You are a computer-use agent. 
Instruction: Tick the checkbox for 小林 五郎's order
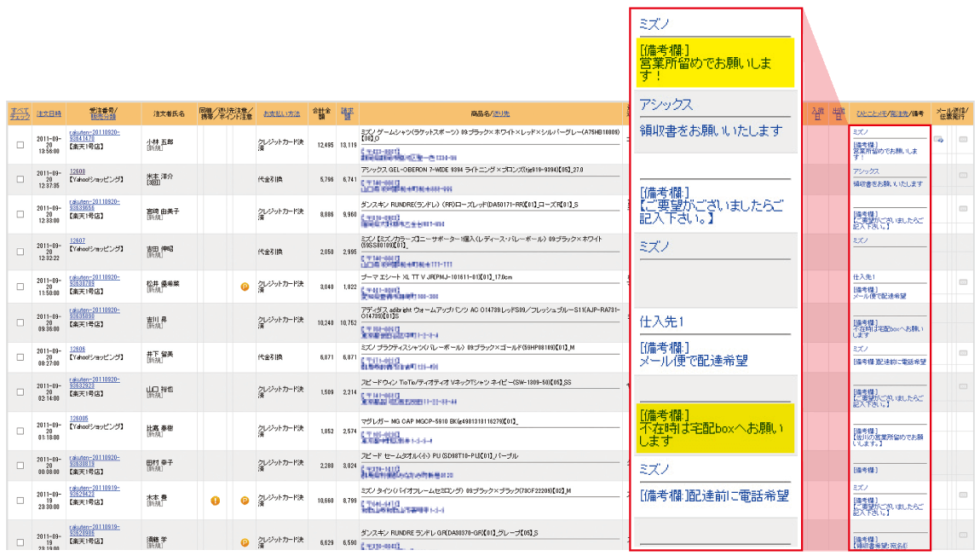coord(20,144)
